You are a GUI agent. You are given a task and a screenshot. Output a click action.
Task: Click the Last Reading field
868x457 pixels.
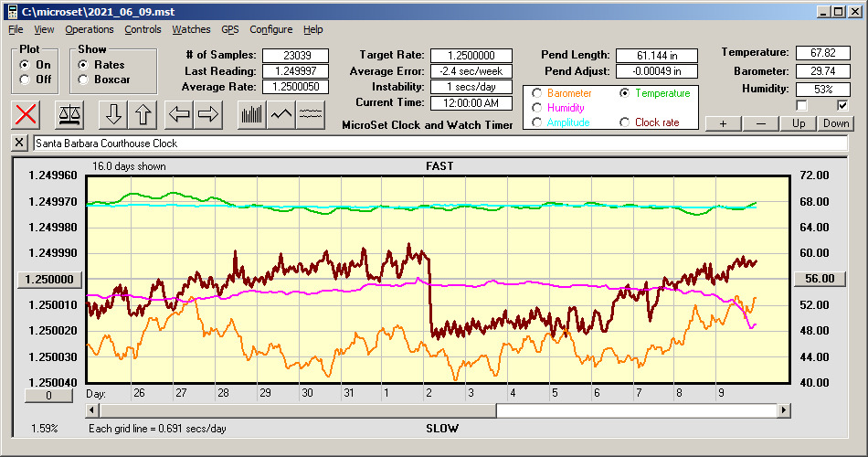pyautogui.click(x=296, y=71)
